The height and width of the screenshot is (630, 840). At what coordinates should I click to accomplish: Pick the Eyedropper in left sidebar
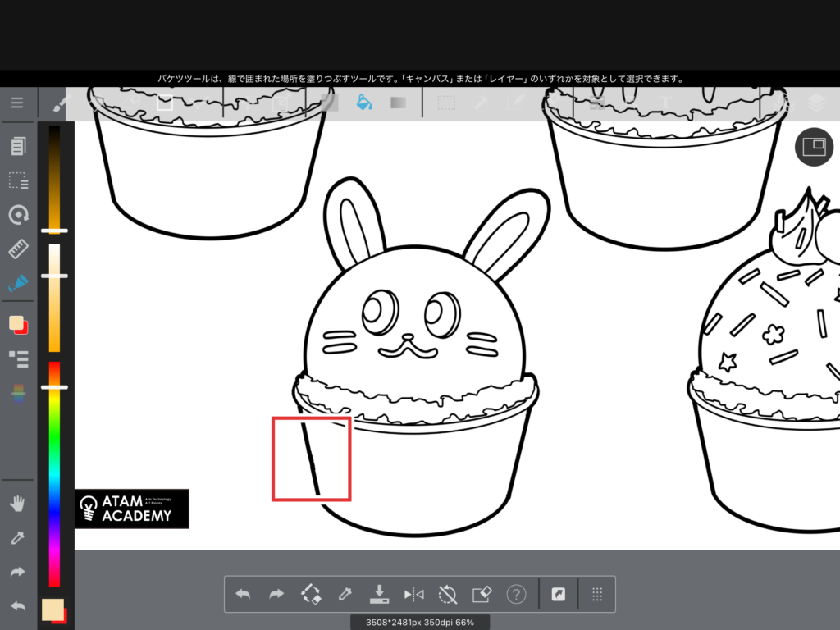point(18,538)
